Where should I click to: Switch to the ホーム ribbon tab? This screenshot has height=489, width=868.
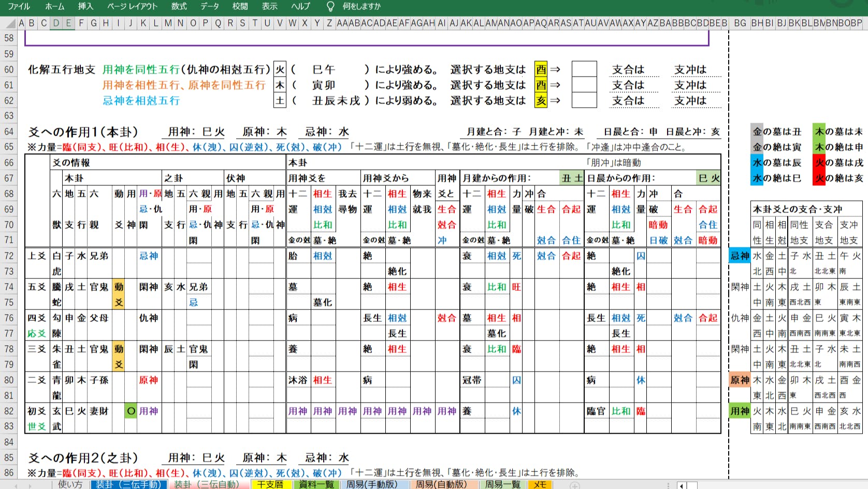coord(54,6)
